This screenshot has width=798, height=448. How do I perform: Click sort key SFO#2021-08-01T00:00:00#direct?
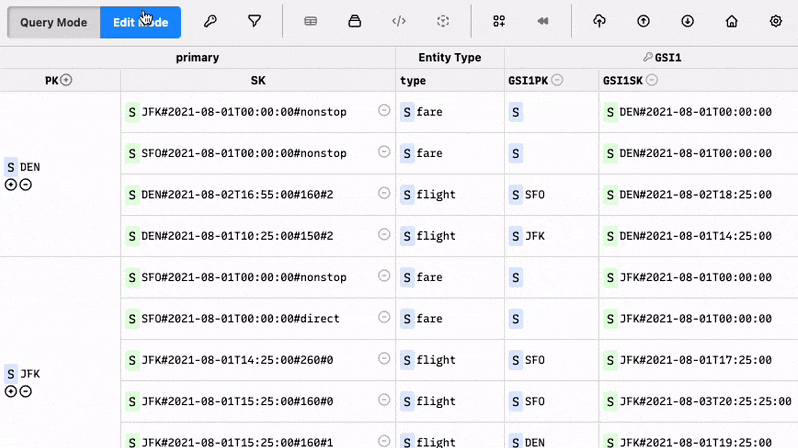pos(240,319)
